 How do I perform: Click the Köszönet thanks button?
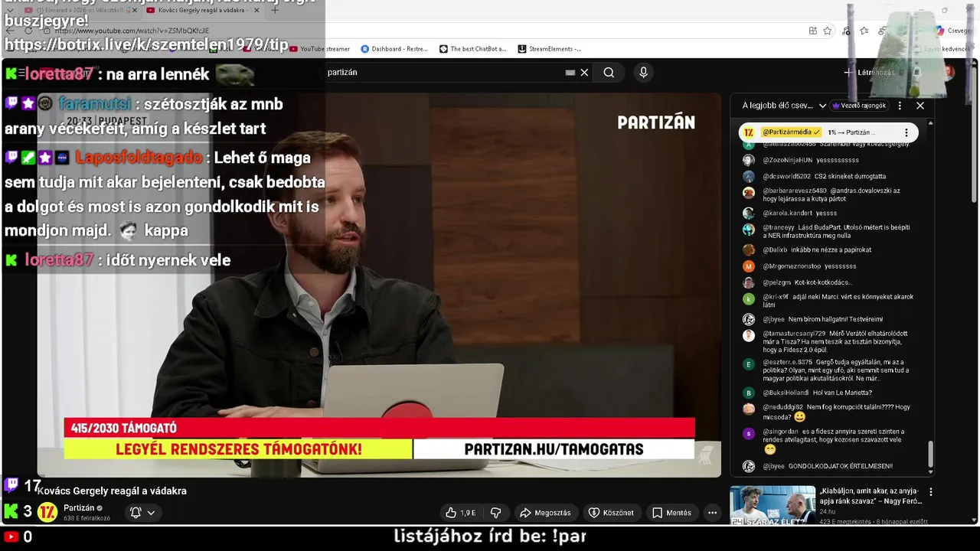click(x=611, y=513)
